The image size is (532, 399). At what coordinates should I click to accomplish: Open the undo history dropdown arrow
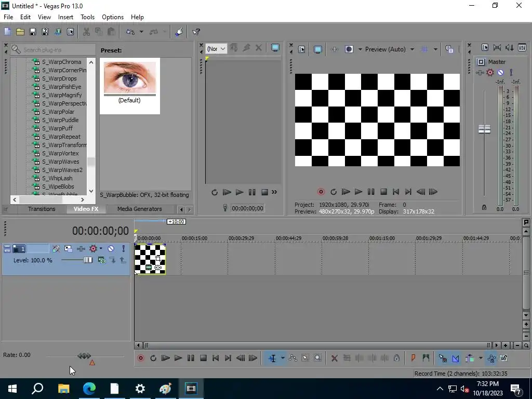pos(141,32)
